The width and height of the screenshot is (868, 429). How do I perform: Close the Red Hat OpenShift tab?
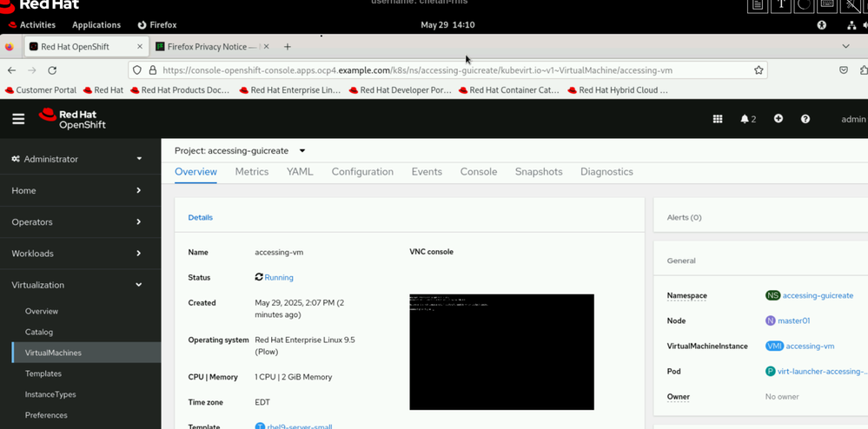coord(140,47)
